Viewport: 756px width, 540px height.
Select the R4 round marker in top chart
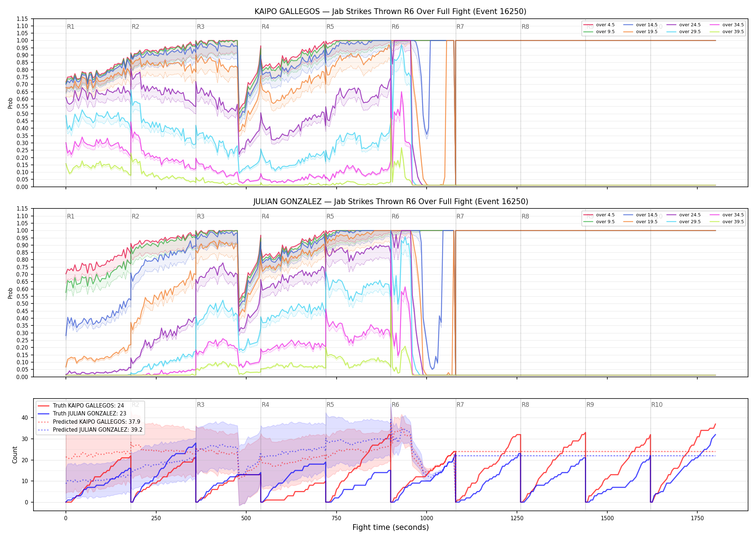[265, 27]
